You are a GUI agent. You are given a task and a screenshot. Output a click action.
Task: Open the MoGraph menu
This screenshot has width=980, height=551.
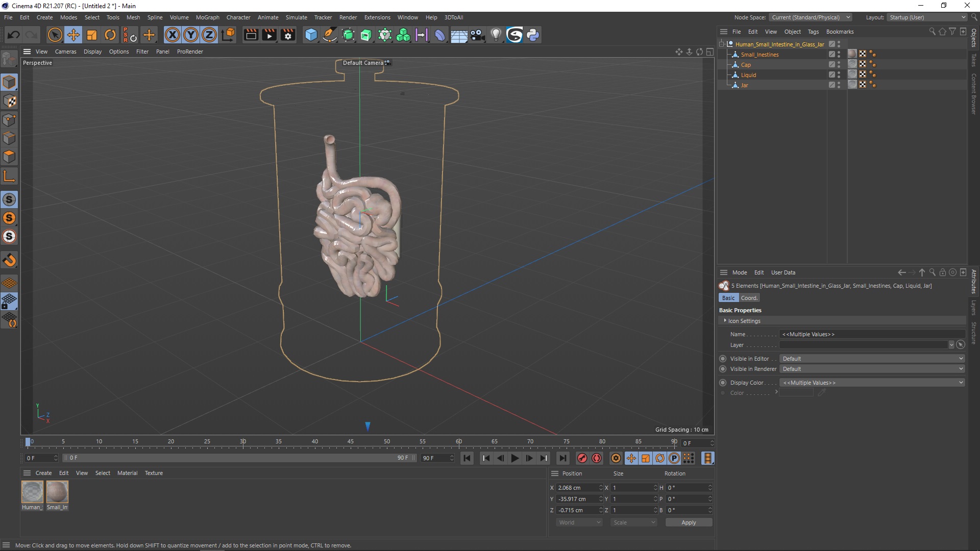click(207, 17)
